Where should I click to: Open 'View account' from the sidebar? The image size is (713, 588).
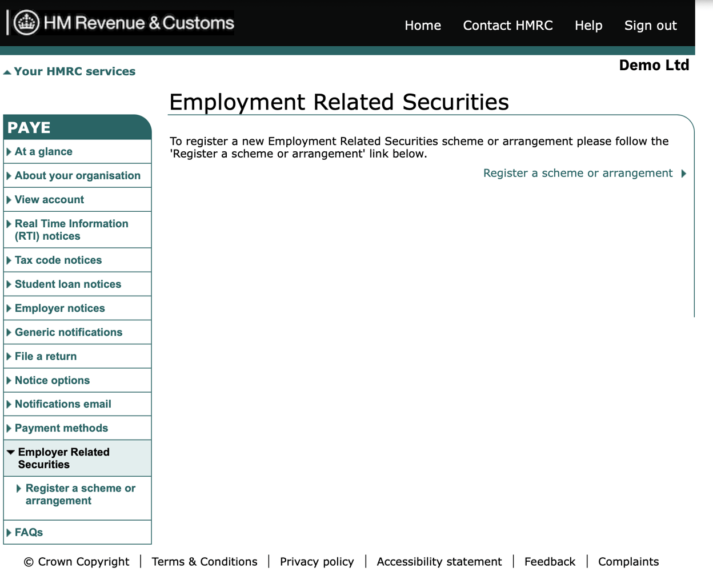coord(50,199)
